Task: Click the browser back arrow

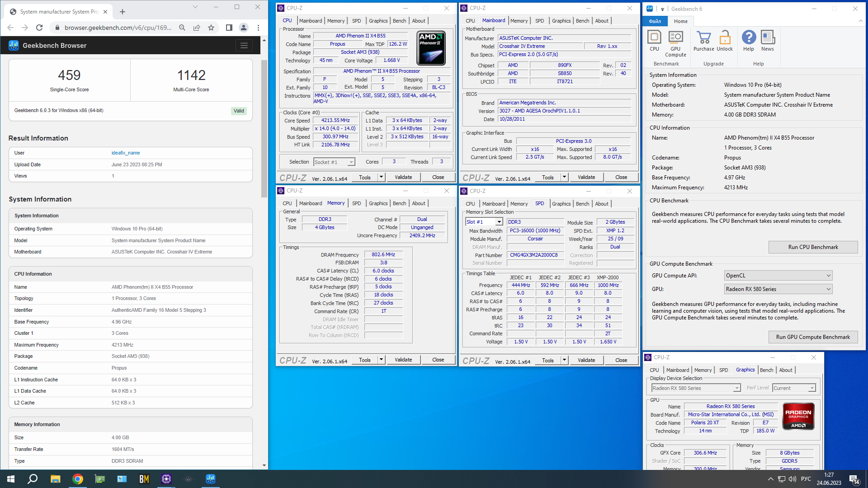Action: (x=10, y=28)
